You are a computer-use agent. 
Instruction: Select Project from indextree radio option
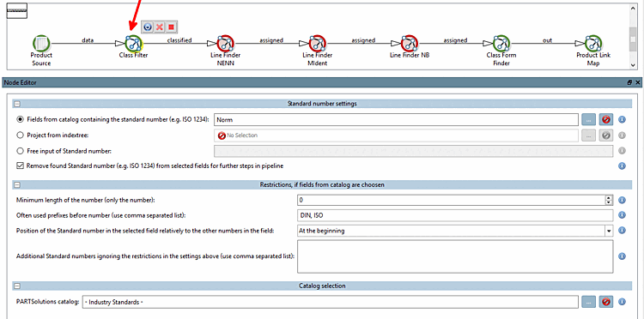pos(20,135)
